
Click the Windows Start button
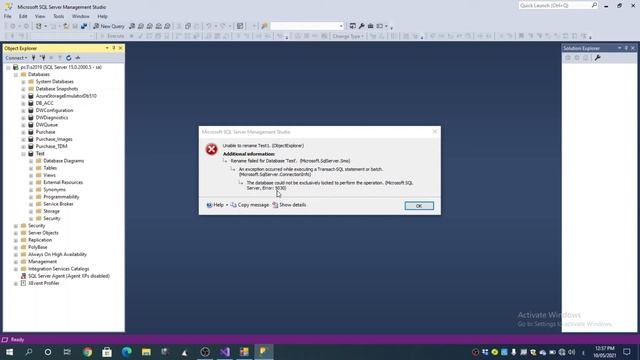click(9, 352)
